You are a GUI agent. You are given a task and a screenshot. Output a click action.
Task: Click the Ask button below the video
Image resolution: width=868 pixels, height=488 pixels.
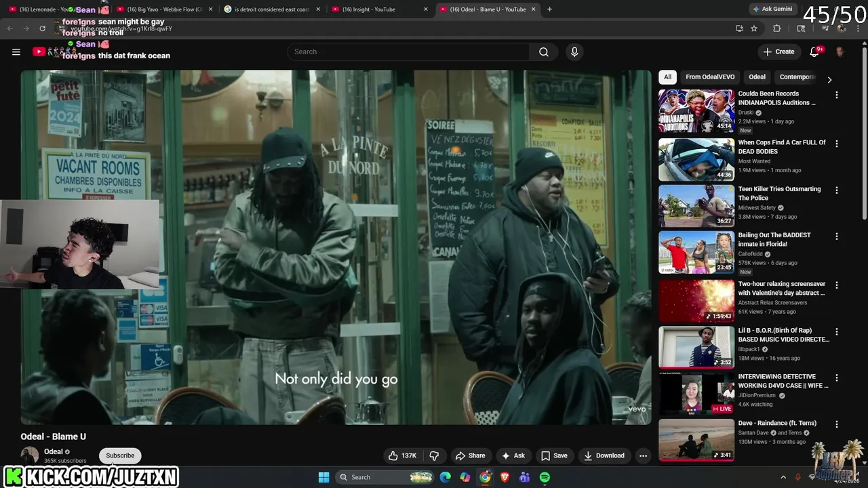tap(513, 455)
